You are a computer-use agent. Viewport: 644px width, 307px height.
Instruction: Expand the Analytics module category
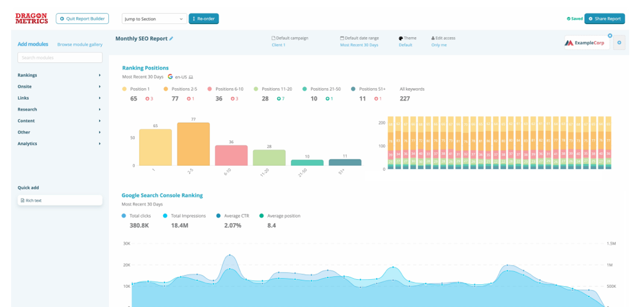[60, 144]
